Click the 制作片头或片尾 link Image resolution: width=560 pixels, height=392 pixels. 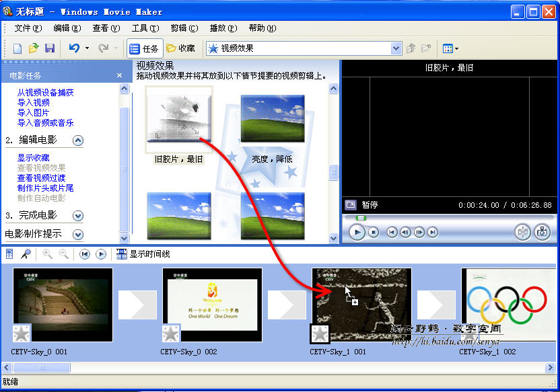pyautogui.click(x=45, y=188)
